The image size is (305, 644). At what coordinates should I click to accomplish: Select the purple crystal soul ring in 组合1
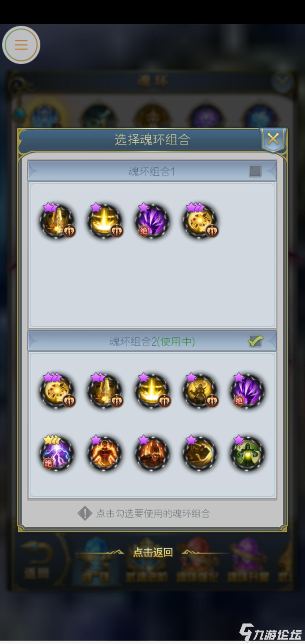pos(152,221)
